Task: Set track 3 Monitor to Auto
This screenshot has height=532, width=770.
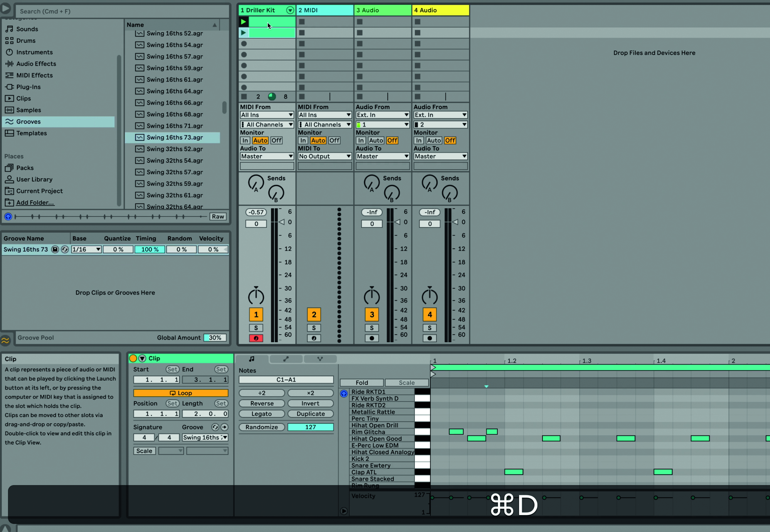Action: [x=376, y=141]
